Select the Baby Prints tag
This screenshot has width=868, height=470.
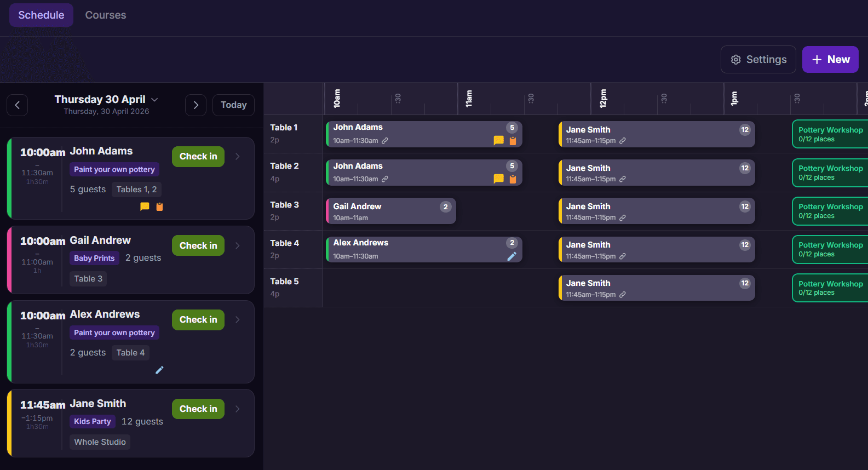coord(94,258)
